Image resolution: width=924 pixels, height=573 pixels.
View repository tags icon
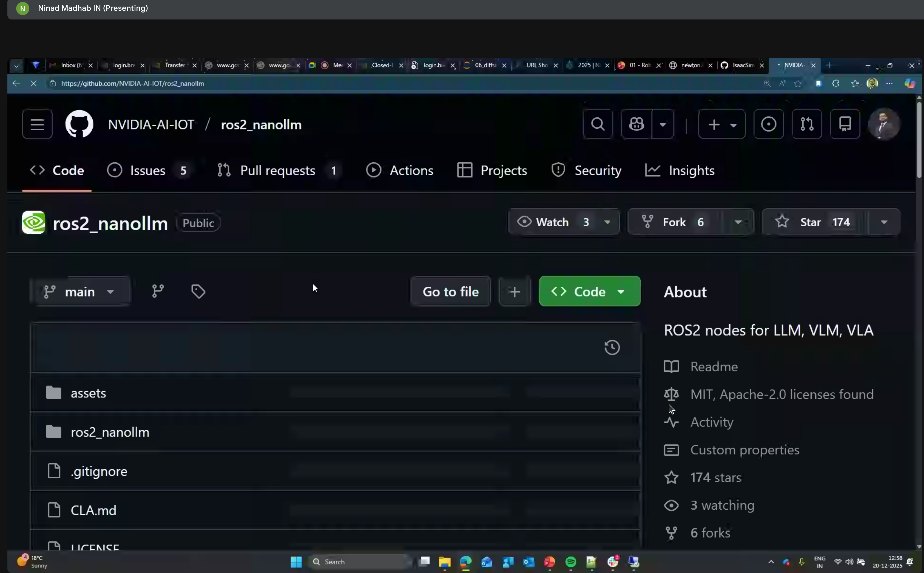point(198,291)
